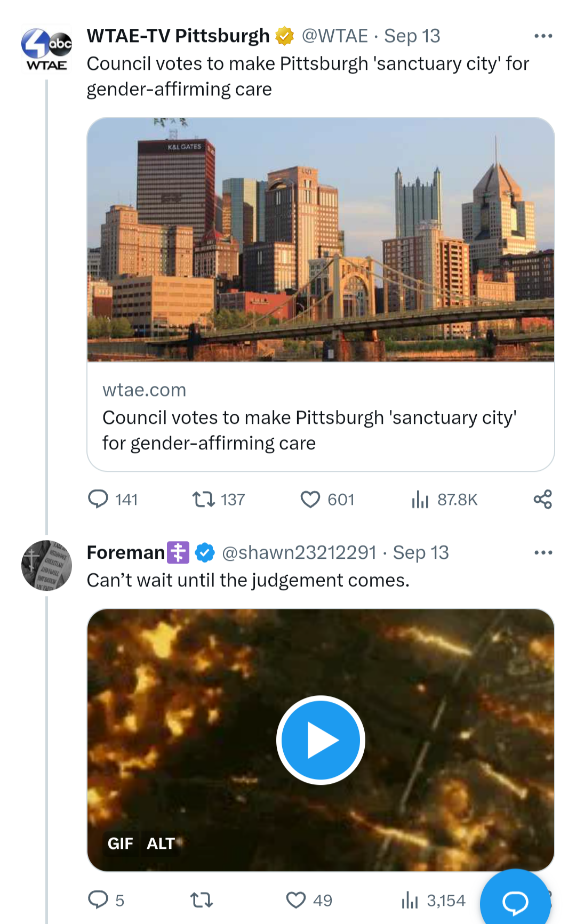Retweet the WTAE sanctuary city post
Image resolution: width=576 pixels, height=924 pixels.
coord(219,500)
